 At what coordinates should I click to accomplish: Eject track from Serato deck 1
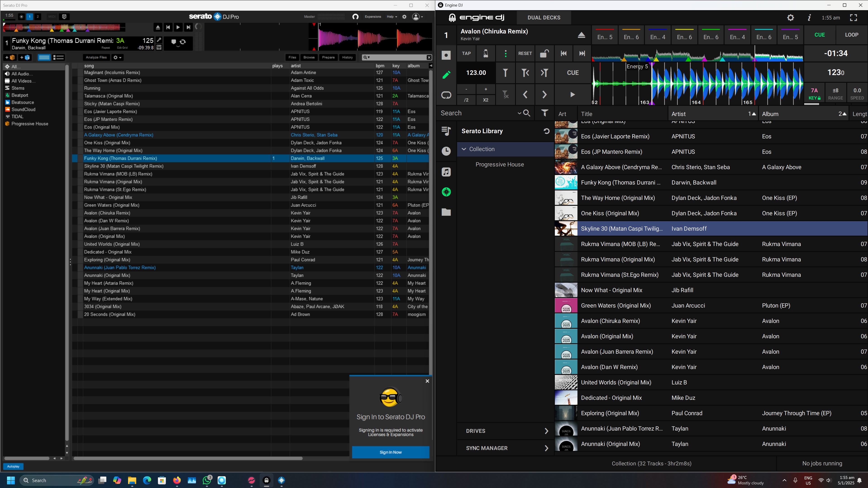pos(158,27)
